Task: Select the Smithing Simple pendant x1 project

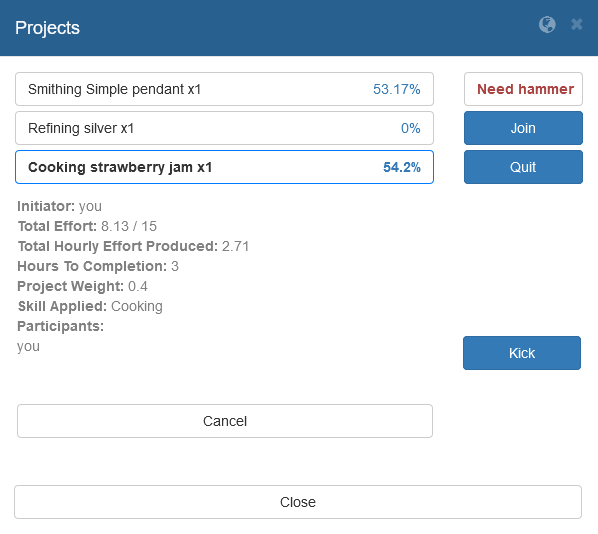Action: tap(224, 89)
